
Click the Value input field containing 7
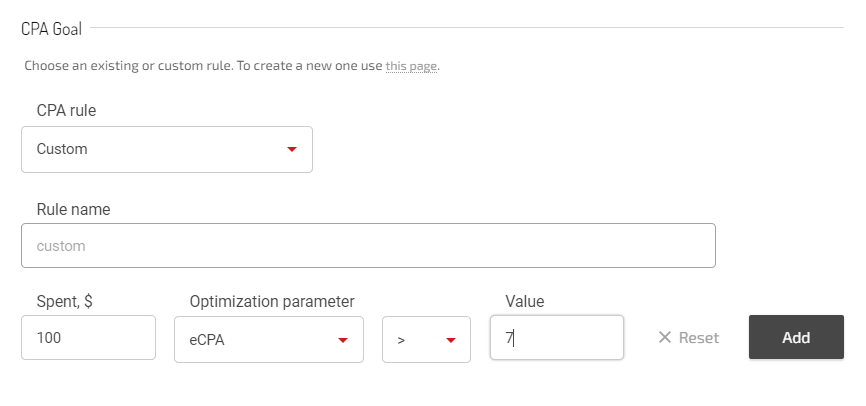(557, 338)
